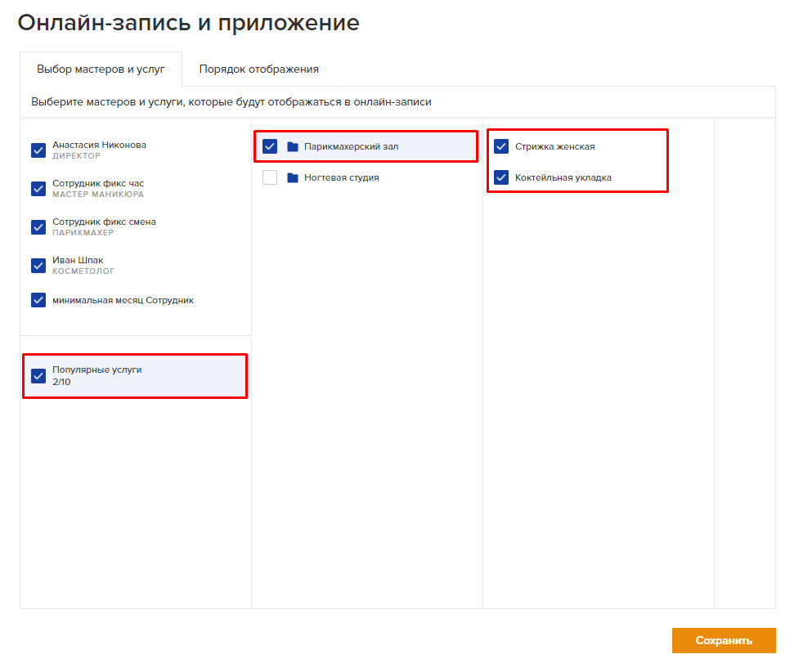Viewport: 794px width, 672px height.
Task: Open Выбор мастеров и услуг tab
Action: 101,69
